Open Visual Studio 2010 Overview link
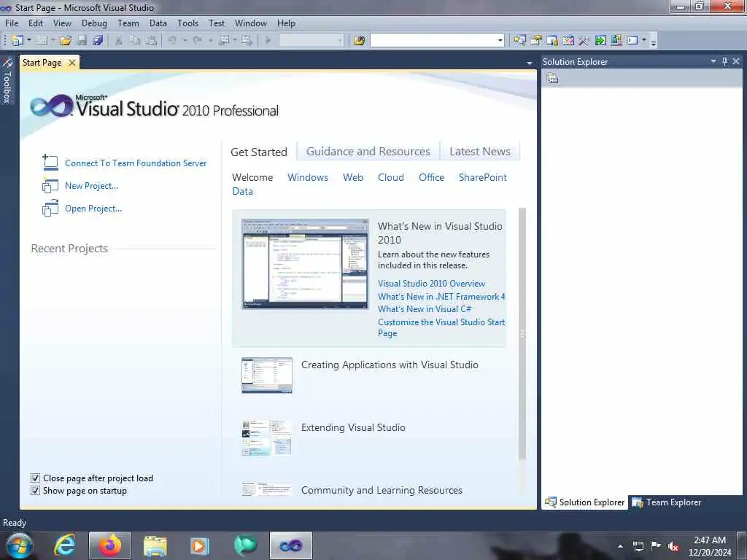 coord(431,284)
